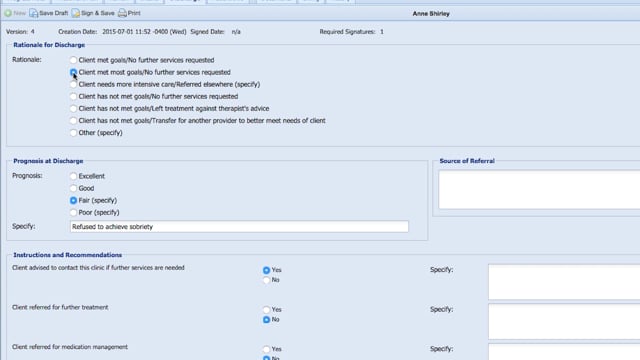Viewport: 640px width, 360px height.
Task: Choose 'Client needs more intensive care/Referred elsewhere'
Action: pos(73,84)
